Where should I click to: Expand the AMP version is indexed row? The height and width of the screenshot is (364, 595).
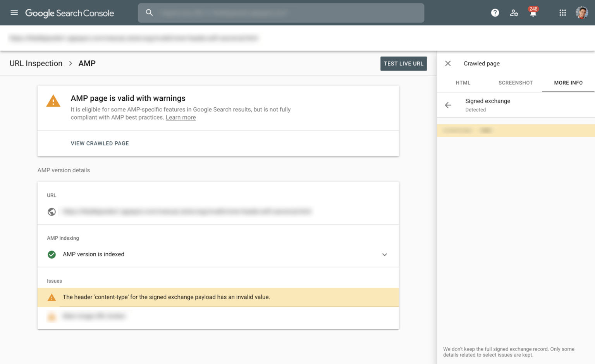pyautogui.click(x=384, y=254)
